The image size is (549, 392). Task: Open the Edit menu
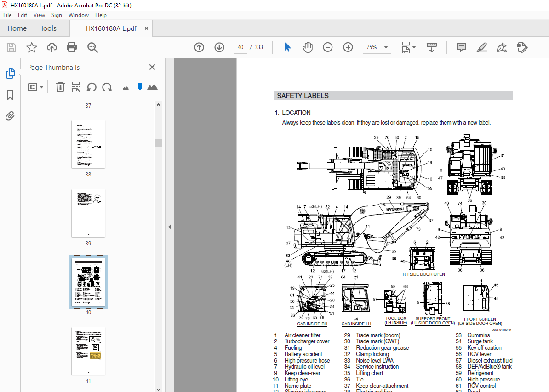(23, 15)
